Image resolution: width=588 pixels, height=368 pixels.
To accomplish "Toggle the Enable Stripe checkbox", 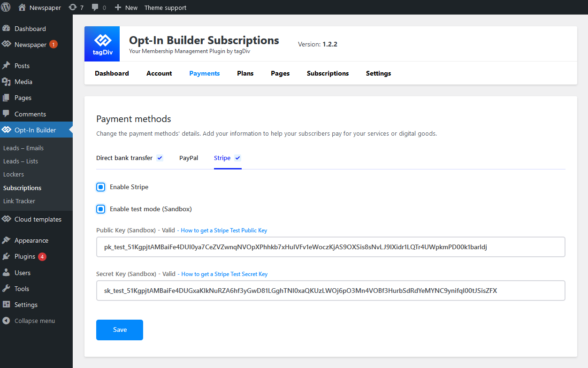I will (100, 187).
